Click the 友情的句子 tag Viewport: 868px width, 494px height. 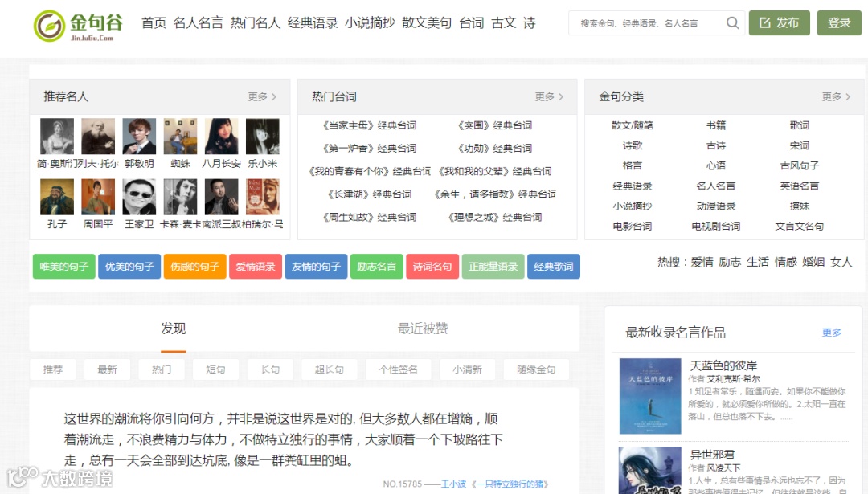tap(316, 267)
